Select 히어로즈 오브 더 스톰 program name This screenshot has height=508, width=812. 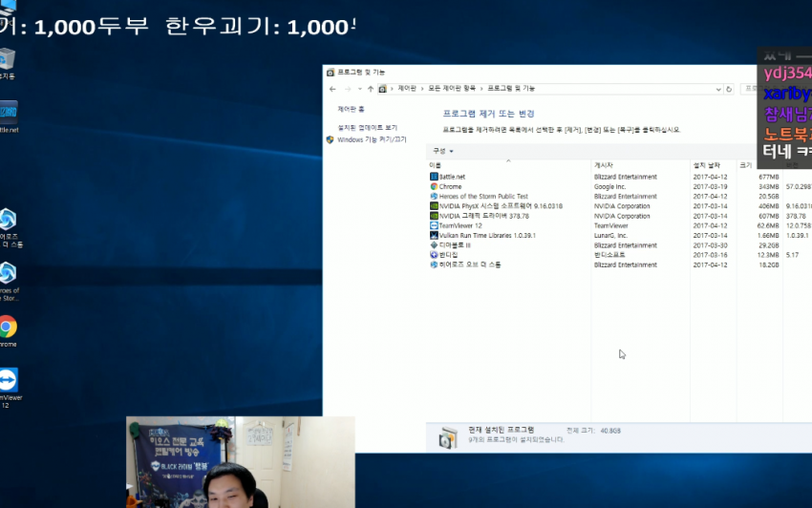point(470,265)
